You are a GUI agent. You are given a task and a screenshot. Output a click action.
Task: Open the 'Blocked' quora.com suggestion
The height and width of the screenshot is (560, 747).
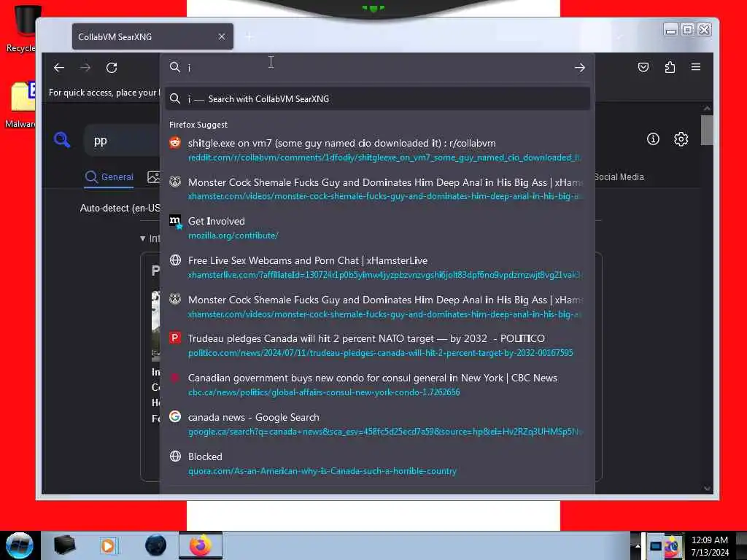pos(377,463)
